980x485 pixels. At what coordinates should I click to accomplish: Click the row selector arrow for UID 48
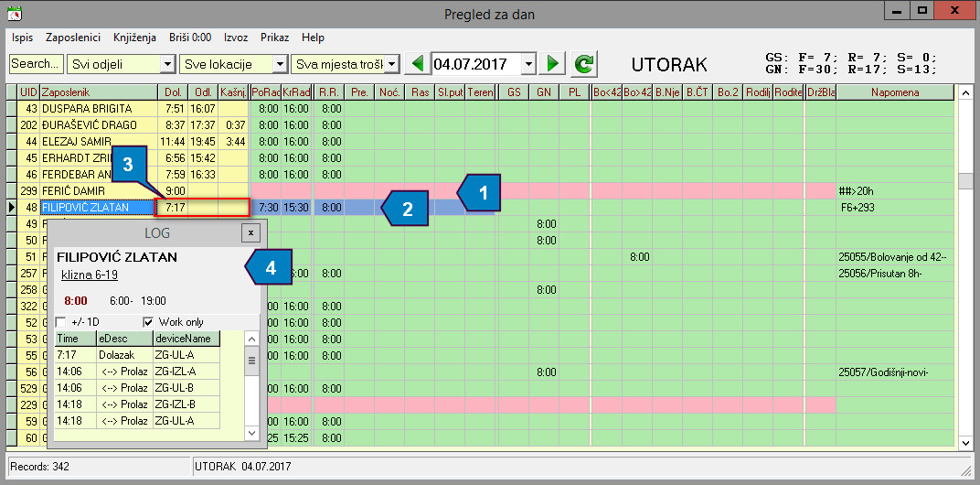[x=13, y=207]
